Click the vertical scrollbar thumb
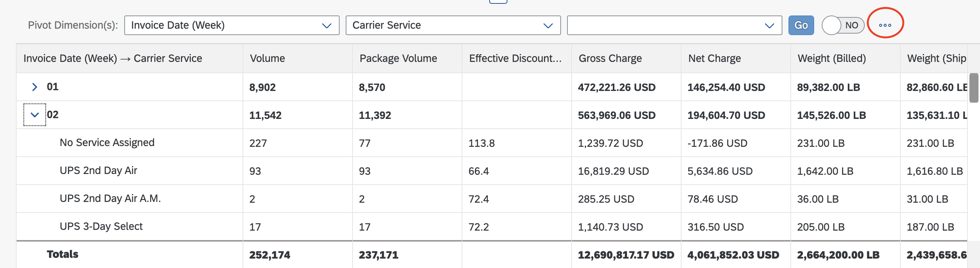Screen dimensions: 980x268 pyautogui.click(x=974, y=88)
